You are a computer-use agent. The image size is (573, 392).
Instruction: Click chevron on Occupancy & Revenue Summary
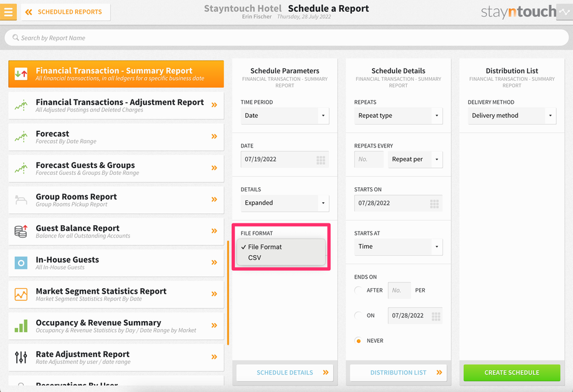tap(214, 325)
